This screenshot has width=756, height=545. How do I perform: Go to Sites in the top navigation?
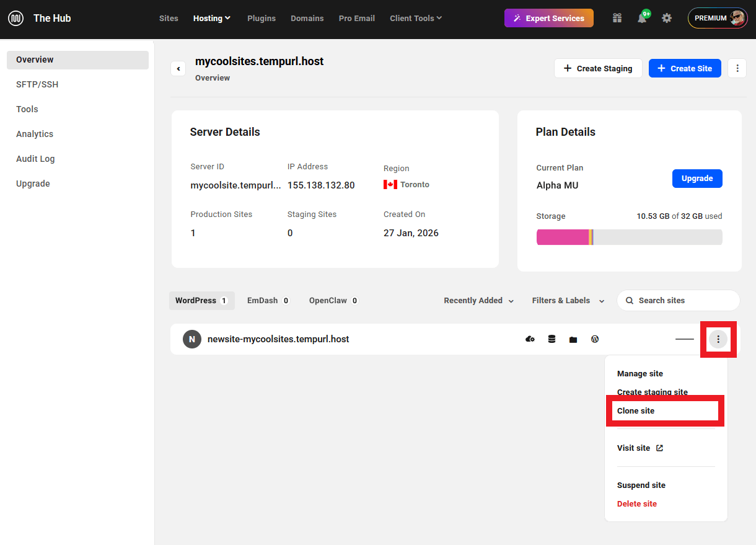[169, 18]
